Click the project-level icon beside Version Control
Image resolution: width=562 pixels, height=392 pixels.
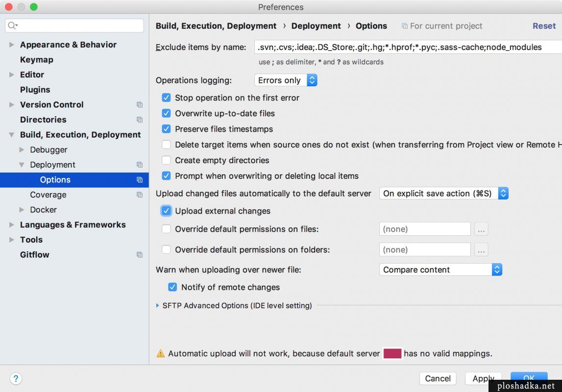point(140,104)
